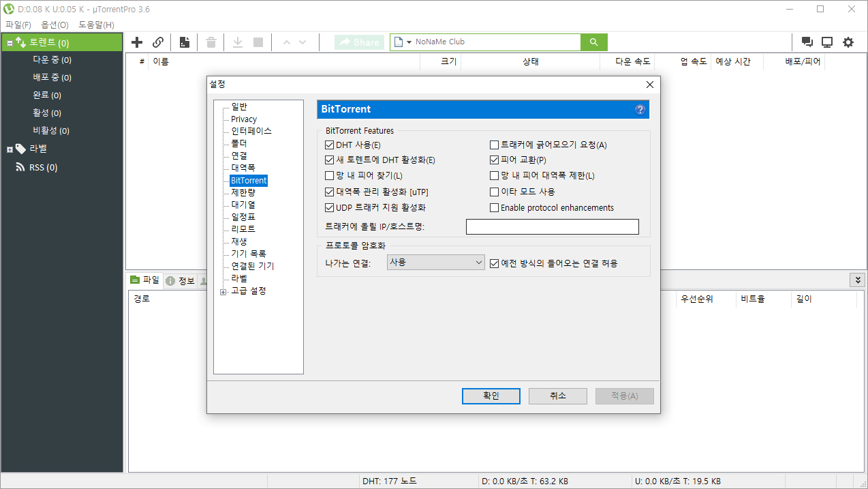Select 연결 in settings tree
This screenshot has height=489, width=868.
coord(239,155)
